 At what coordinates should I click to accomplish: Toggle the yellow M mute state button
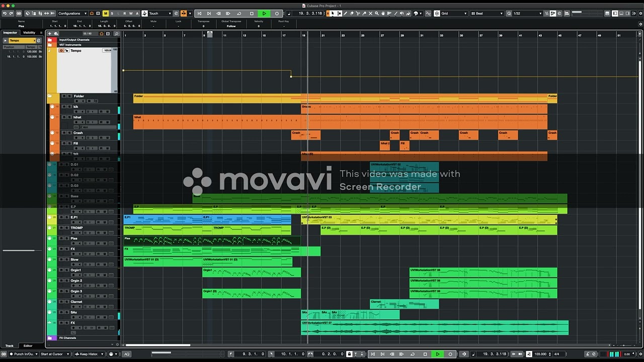click(105, 14)
